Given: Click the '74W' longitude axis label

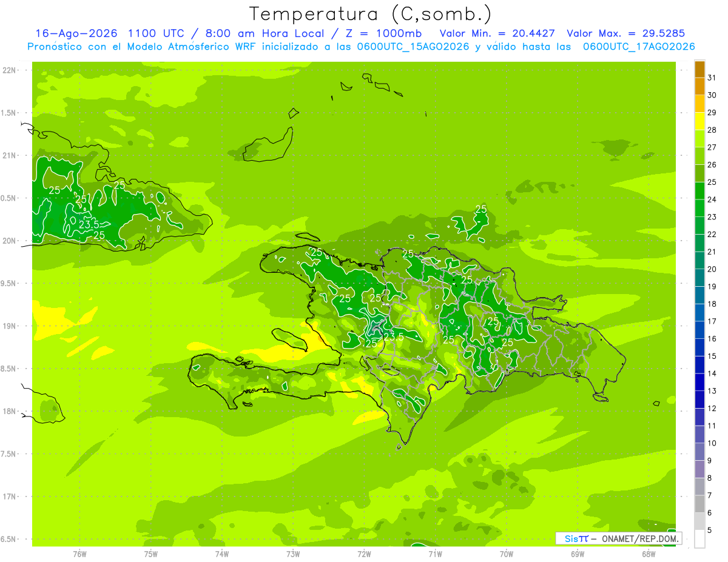Looking at the screenshot, I should [x=222, y=554].
